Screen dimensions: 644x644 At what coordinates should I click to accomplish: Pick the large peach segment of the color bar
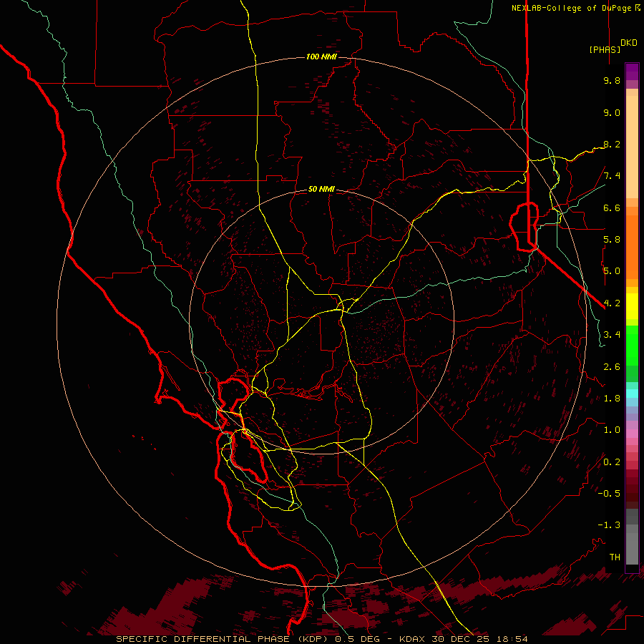(632, 147)
